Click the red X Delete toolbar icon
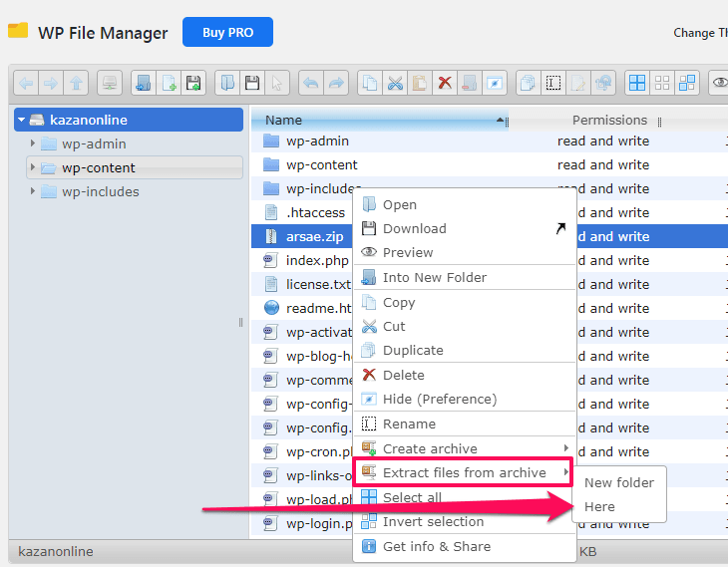This screenshot has height=567, width=728. click(445, 83)
